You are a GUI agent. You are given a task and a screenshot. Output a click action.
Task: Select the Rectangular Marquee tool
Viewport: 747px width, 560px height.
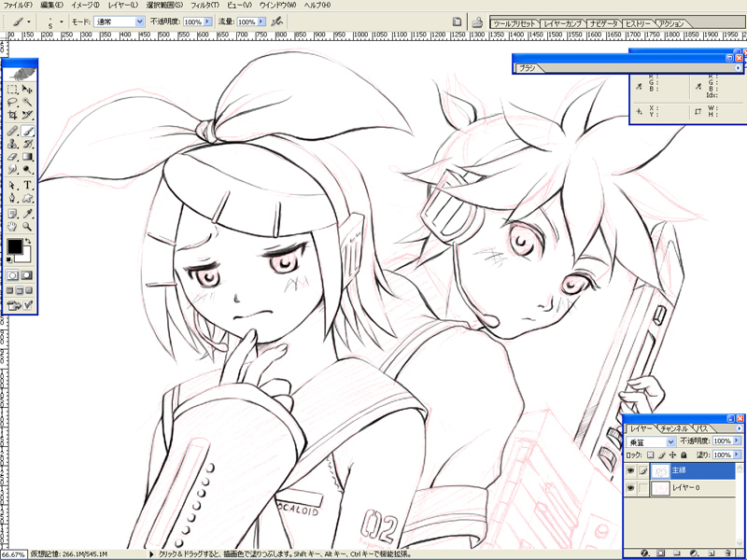[x=13, y=89]
